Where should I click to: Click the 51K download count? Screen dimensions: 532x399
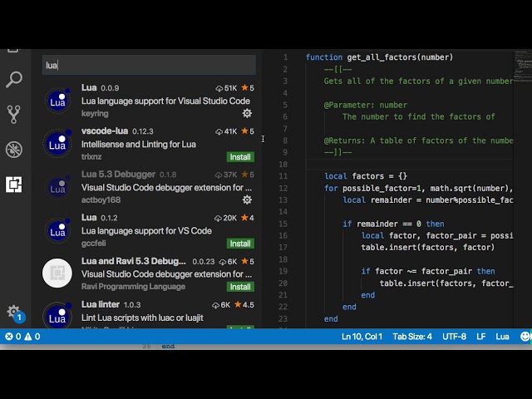(226, 88)
